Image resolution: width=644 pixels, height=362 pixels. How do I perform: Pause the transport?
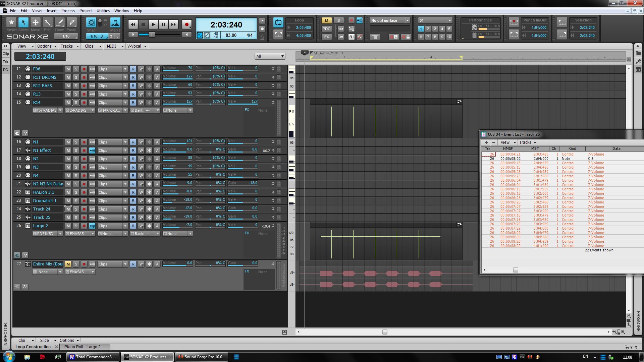click(163, 24)
